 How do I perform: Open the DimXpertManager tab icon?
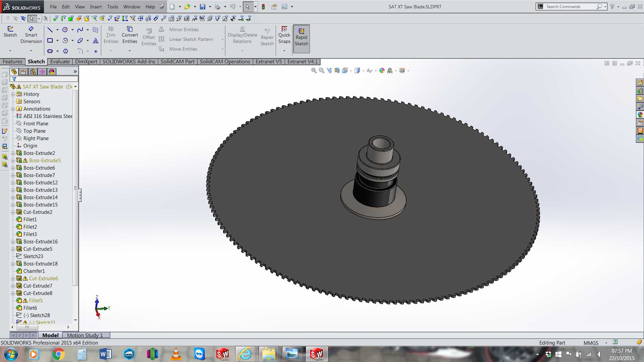point(42,72)
